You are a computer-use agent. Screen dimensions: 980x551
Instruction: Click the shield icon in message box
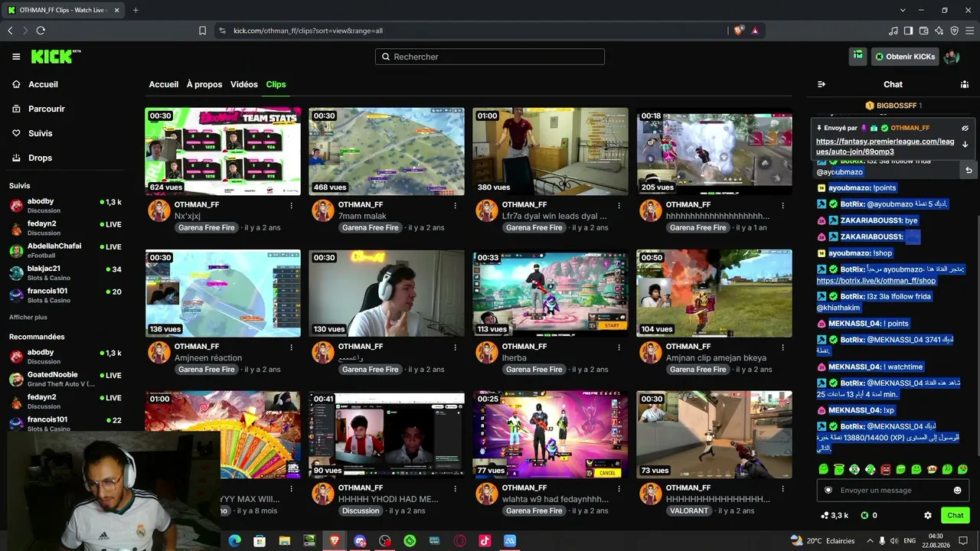pos(828,491)
